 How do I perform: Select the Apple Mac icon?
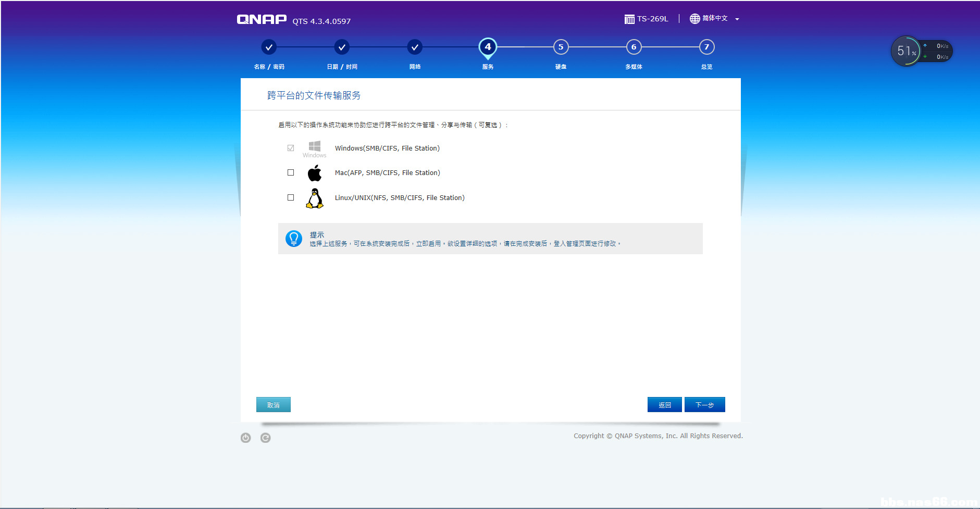click(x=315, y=172)
